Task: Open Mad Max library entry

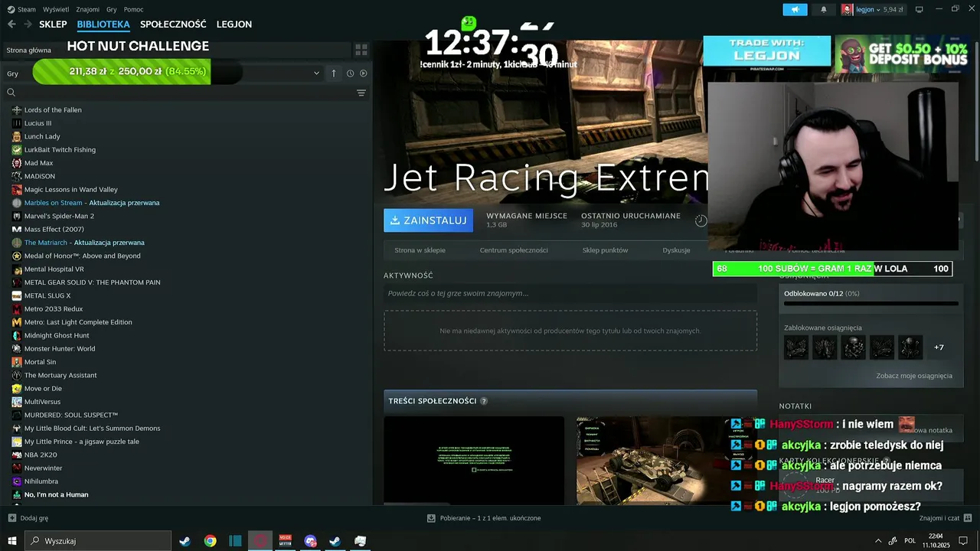Action: tap(38, 163)
